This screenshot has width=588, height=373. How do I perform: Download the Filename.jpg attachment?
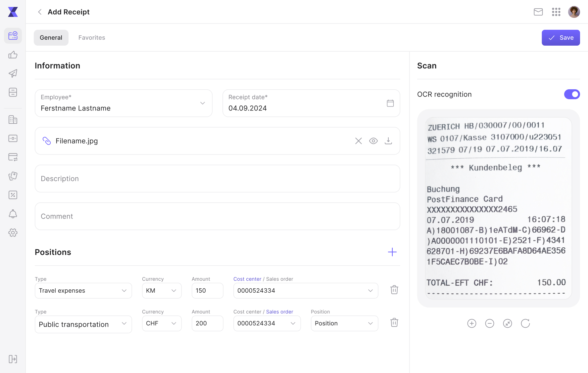coord(388,141)
